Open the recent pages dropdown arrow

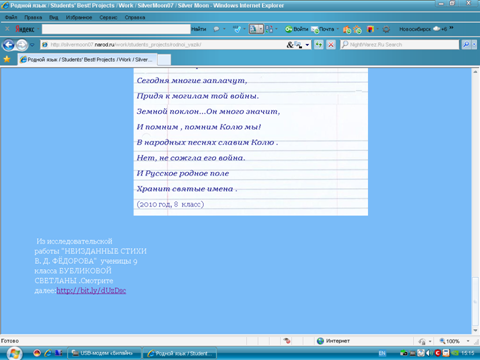pyautogui.click(x=32, y=45)
